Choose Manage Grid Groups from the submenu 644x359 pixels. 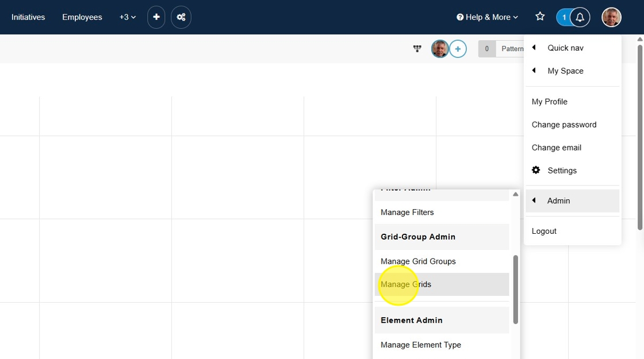point(418,261)
